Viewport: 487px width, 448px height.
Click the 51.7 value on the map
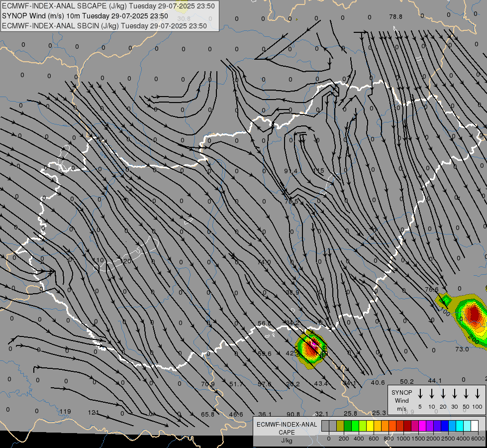pos(236,384)
